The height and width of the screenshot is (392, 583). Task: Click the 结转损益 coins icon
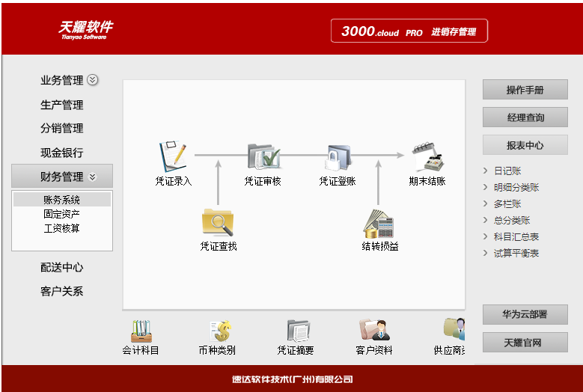(x=379, y=223)
